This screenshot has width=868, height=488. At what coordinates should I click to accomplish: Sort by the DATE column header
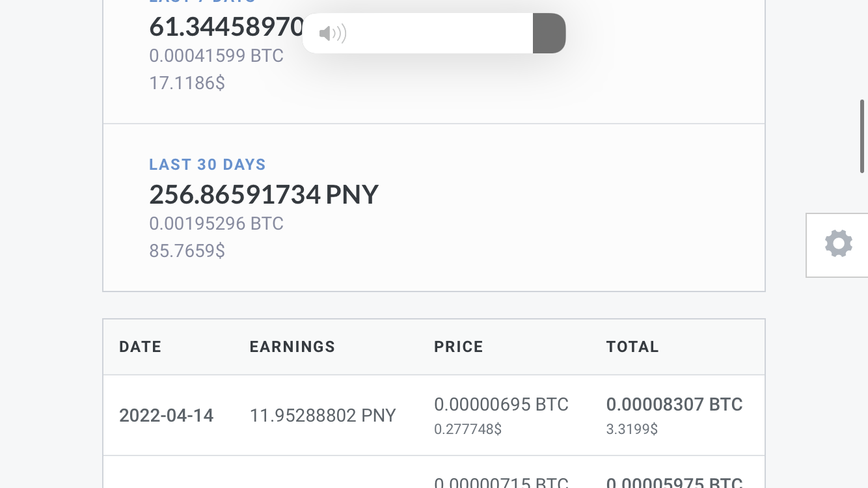tap(140, 347)
